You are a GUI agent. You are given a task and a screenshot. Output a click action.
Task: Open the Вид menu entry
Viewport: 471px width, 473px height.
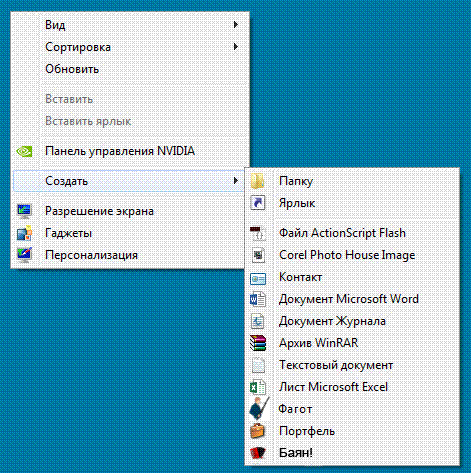point(130,25)
